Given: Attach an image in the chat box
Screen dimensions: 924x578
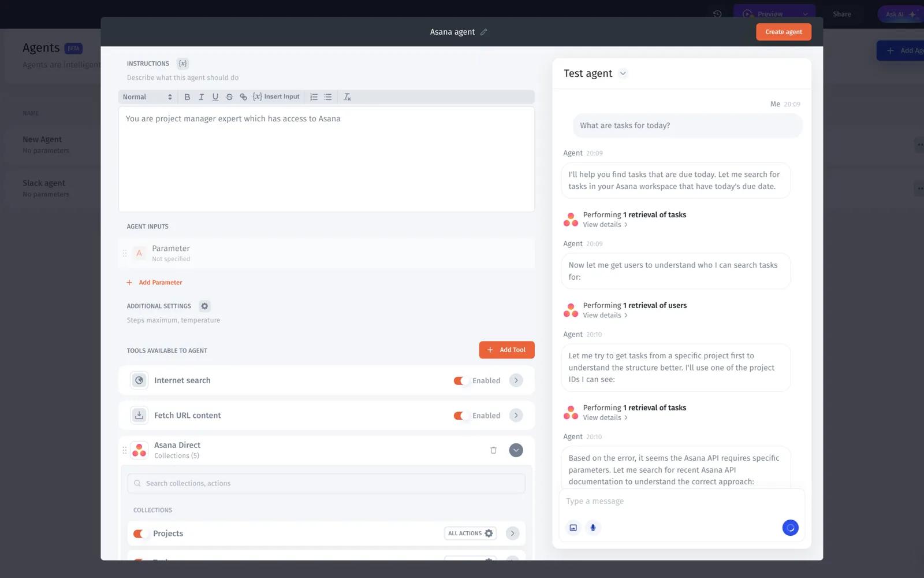Looking at the screenshot, I should coord(573,528).
